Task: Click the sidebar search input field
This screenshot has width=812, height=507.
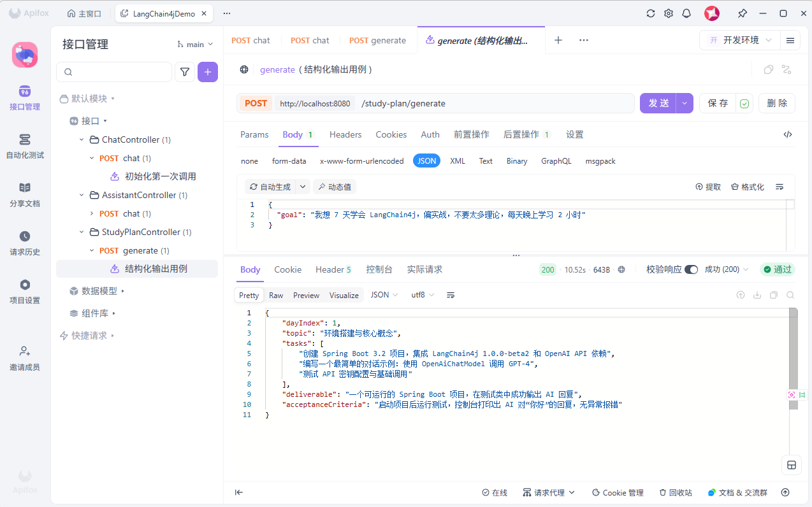Action: (x=114, y=72)
